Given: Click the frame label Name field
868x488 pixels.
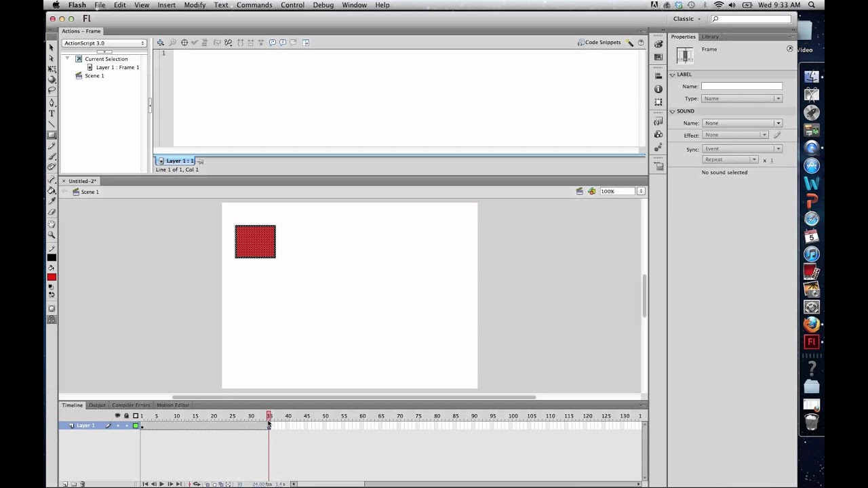Looking at the screenshot, I should (x=741, y=86).
